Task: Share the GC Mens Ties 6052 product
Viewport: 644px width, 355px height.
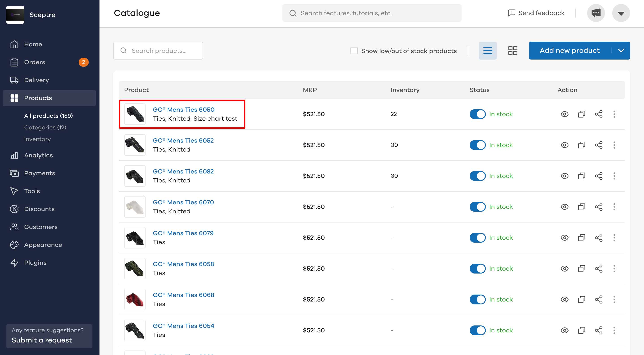Action: 599,145
